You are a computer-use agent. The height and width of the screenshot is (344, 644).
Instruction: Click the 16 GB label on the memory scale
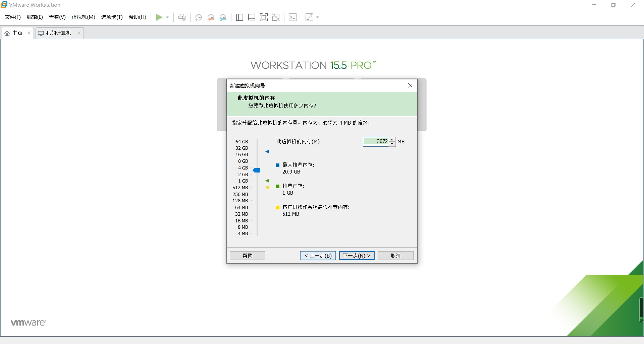[x=241, y=154]
